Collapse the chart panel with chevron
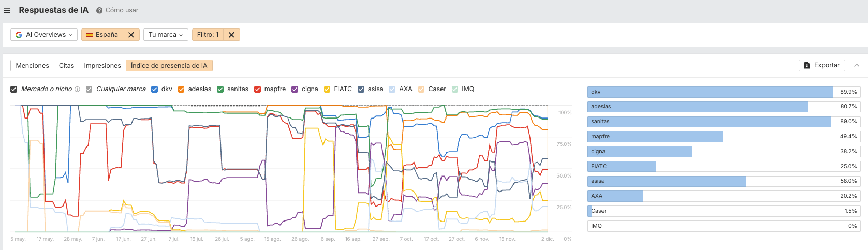The width and height of the screenshot is (868, 250). (x=857, y=65)
